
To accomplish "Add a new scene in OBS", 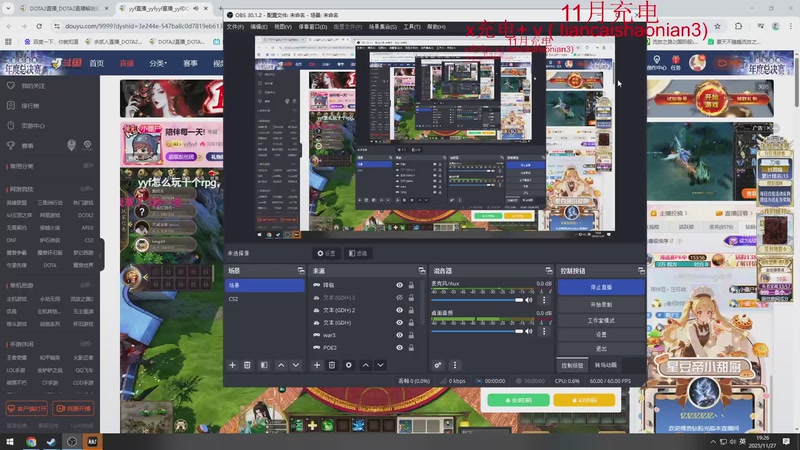I will click(x=233, y=365).
